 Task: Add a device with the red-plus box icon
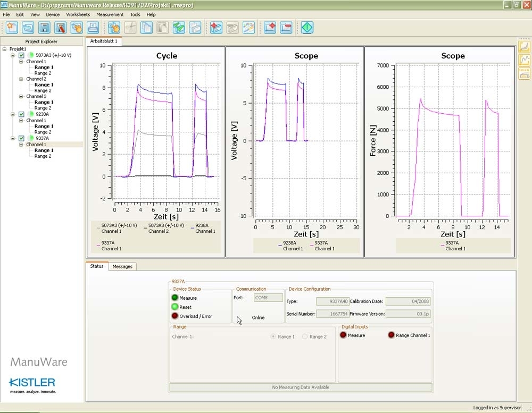click(x=216, y=28)
